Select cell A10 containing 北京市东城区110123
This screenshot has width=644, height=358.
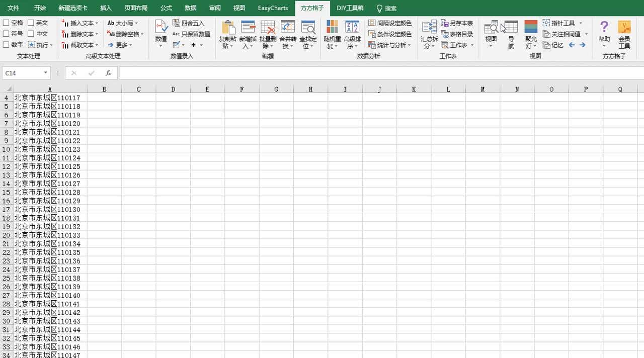click(x=49, y=149)
